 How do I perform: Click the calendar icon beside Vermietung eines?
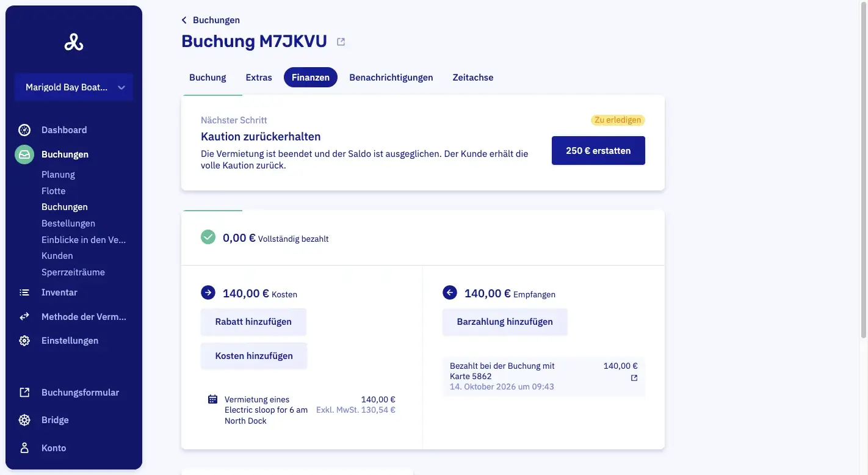click(212, 399)
